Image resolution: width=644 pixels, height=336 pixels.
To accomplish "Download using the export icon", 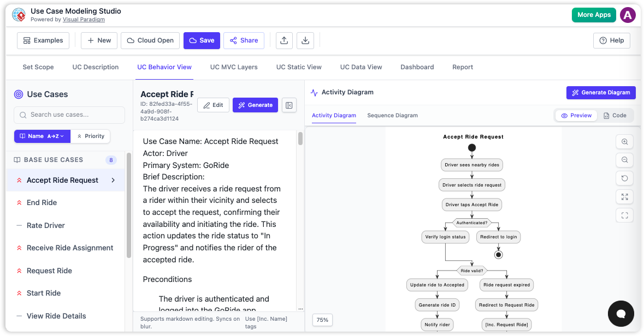I will coord(305,40).
